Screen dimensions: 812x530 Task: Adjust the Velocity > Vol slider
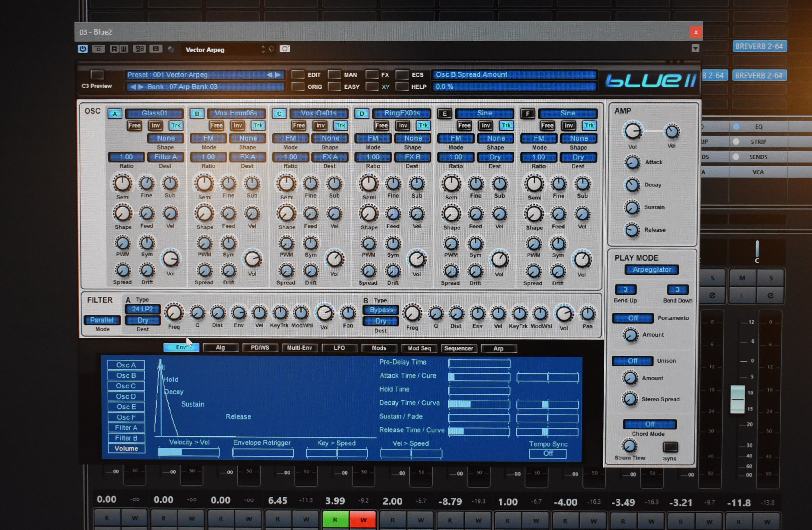click(x=189, y=452)
